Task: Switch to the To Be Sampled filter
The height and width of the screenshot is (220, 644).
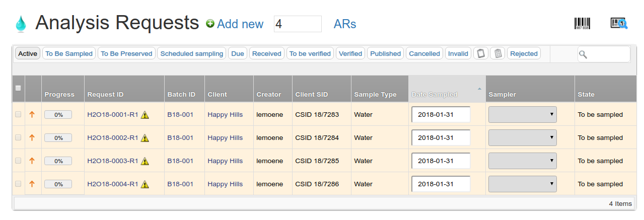Action: coord(69,53)
